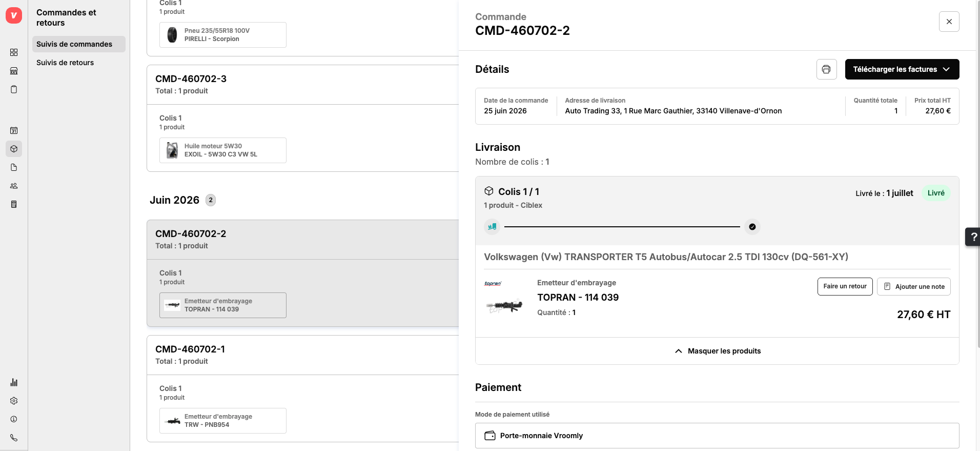Image resolution: width=980 pixels, height=451 pixels.
Task: Click the Volkswagen Transporter T5 vehicle title
Action: click(x=666, y=257)
